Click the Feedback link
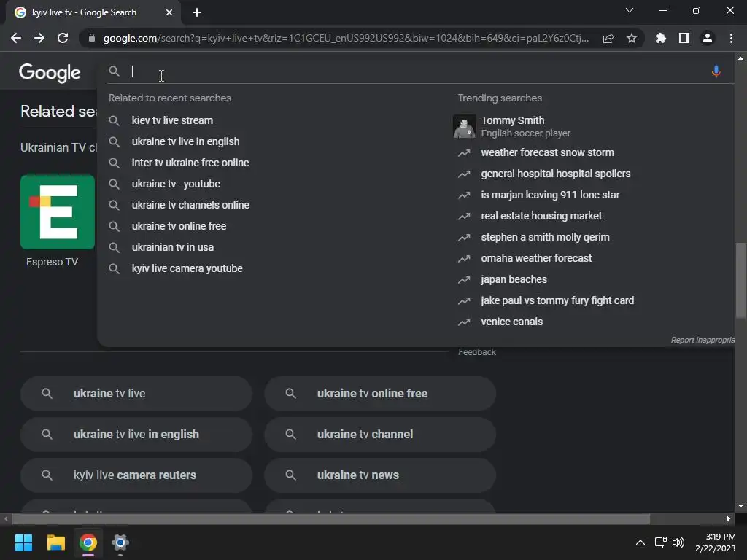747x560 pixels. [477, 352]
